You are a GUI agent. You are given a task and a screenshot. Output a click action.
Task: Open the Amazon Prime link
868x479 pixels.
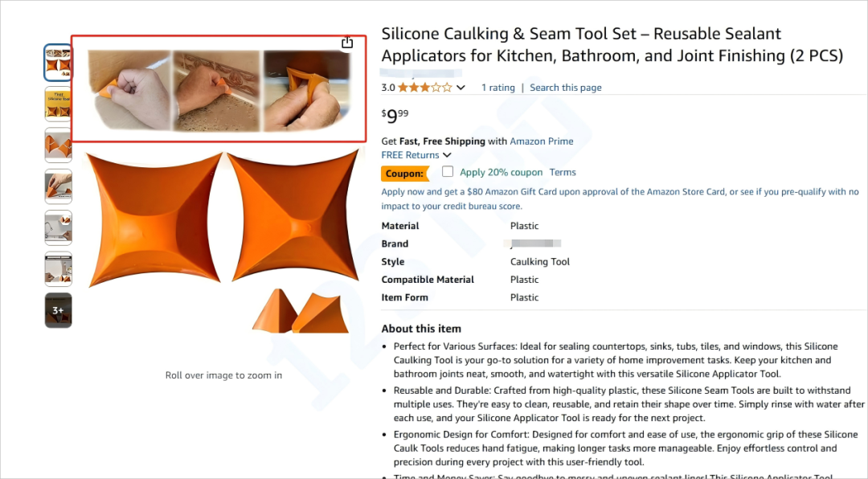[541, 141]
